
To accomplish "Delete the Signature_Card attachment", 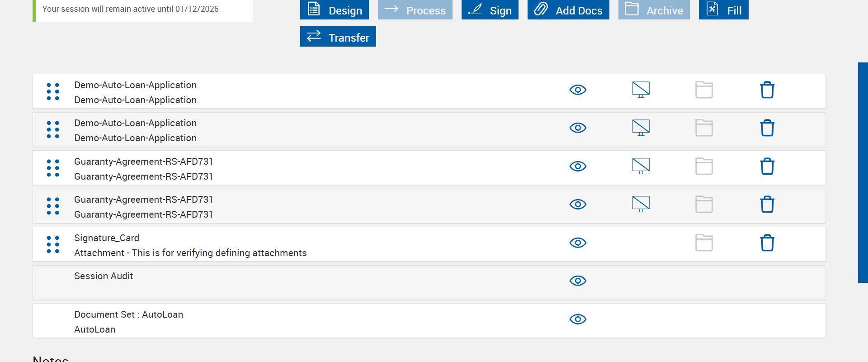I will (x=767, y=243).
